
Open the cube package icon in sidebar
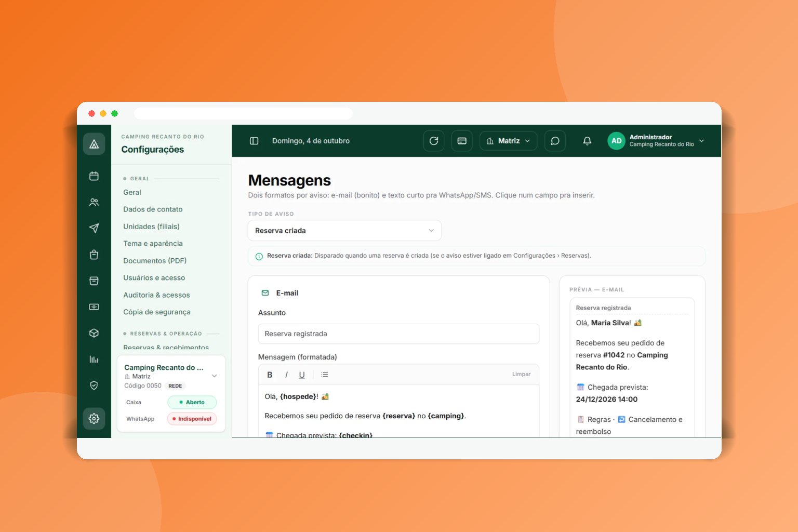tap(94, 333)
